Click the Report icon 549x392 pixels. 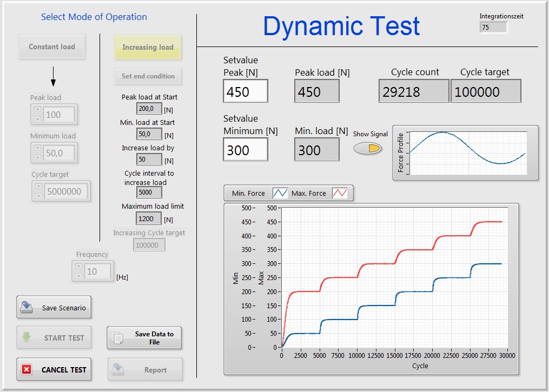click(x=118, y=370)
